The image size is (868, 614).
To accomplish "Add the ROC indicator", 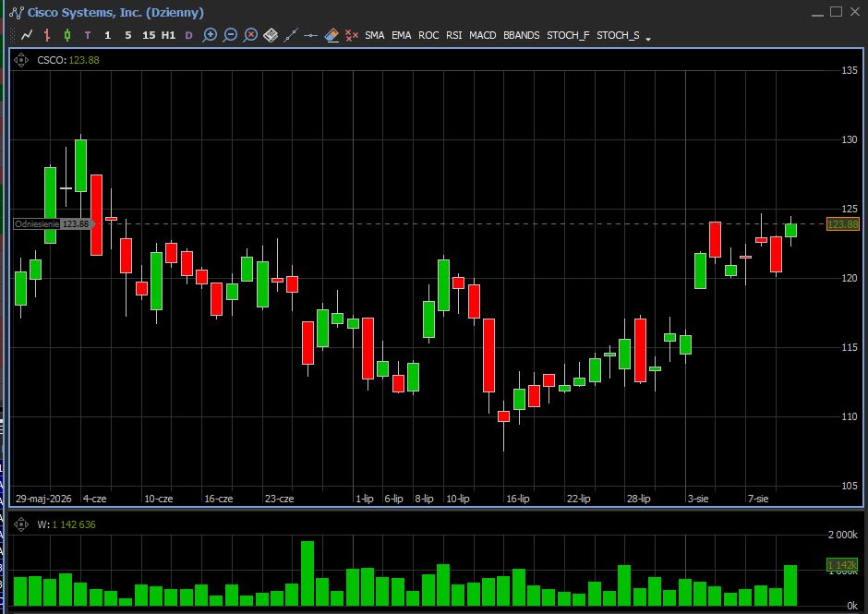I will click(x=428, y=35).
